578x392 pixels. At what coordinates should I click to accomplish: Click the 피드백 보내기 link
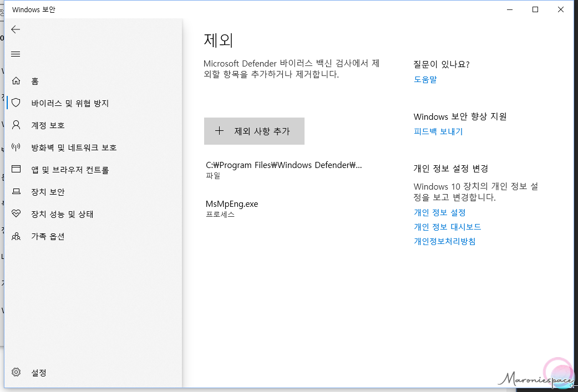click(x=438, y=131)
